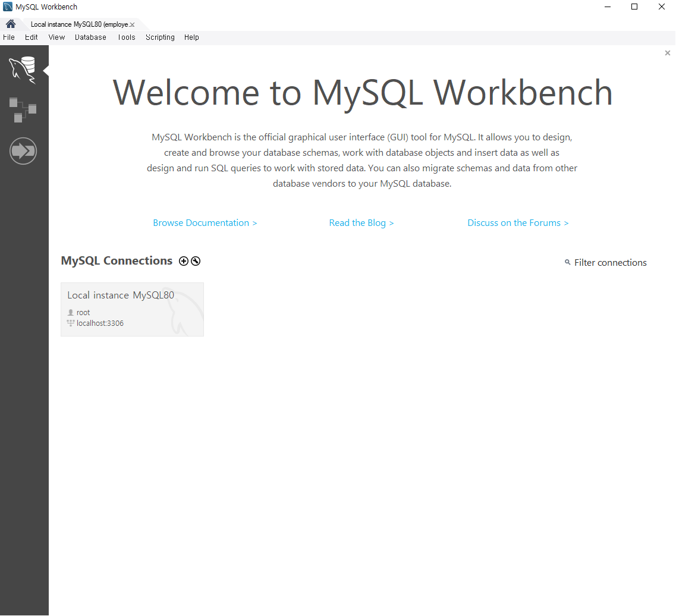Open the Home screen tab icon

(11, 24)
